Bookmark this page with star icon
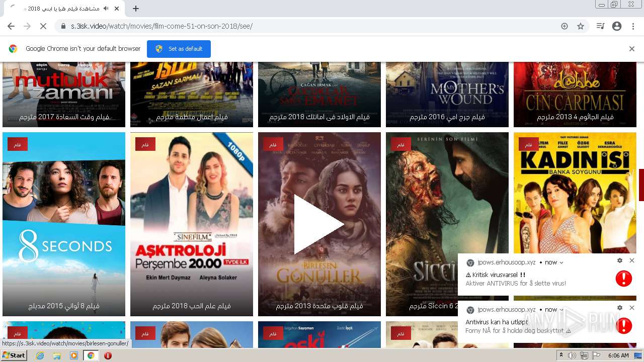The width and height of the screenshot is (644, 362). [x=581, y=26]
